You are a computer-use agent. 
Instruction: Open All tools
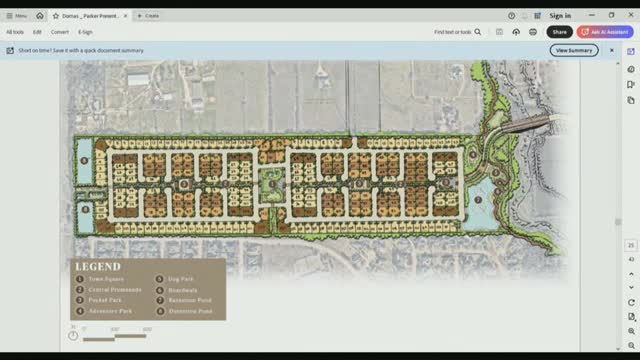(15, 32)
